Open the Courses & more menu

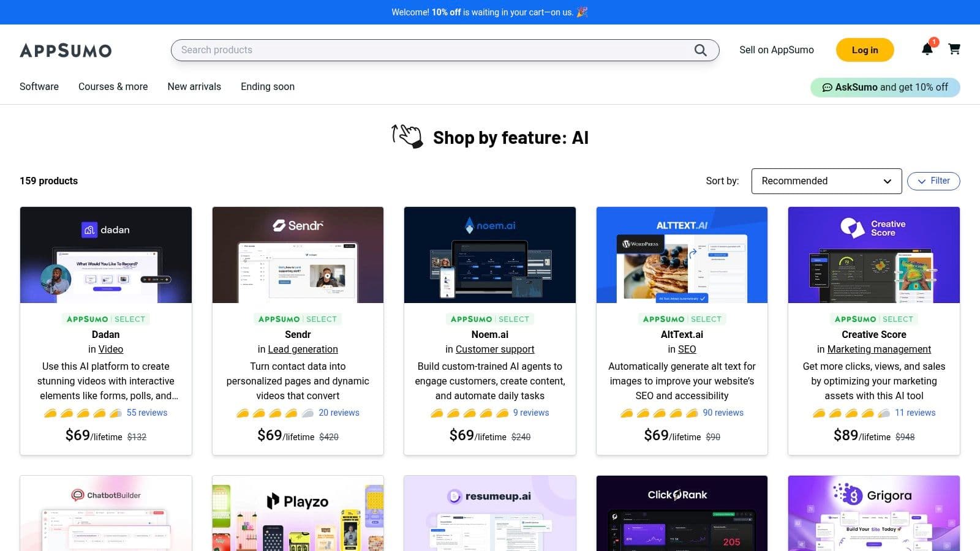[x=113, y=86]
